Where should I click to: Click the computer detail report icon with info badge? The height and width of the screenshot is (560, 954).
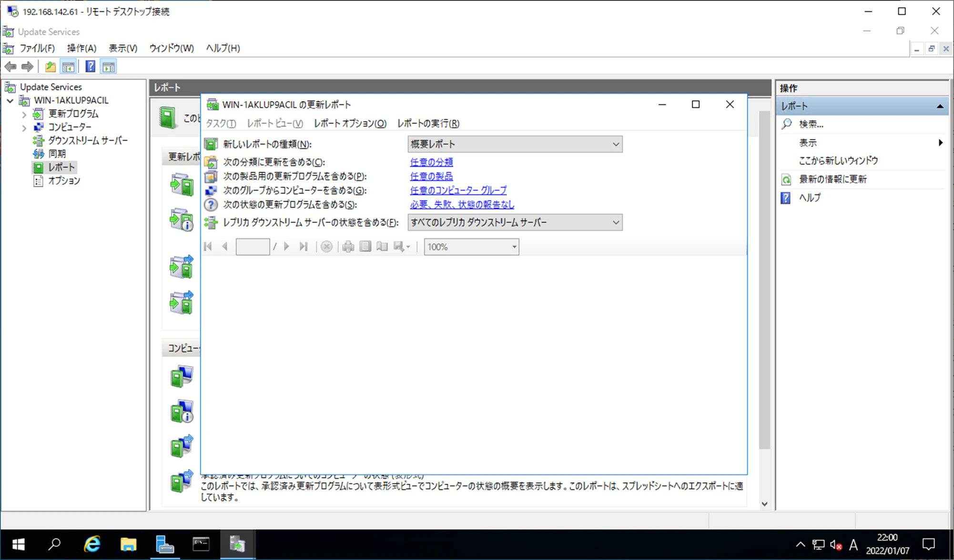[182, 411]
